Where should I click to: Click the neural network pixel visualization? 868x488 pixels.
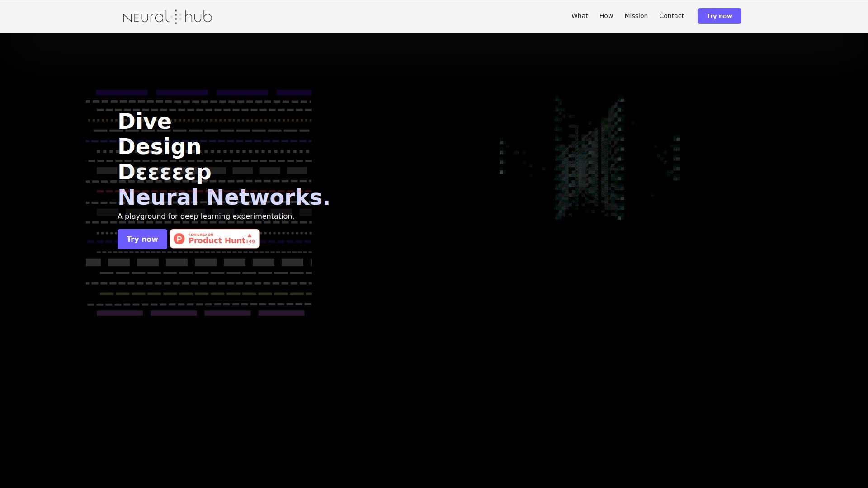[588, 158]
